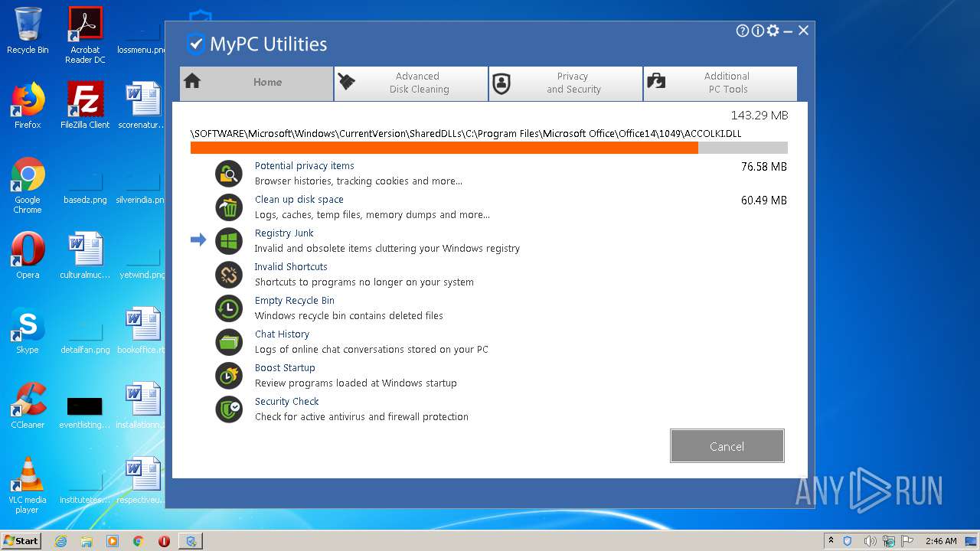Screen dimensions: 980x551
Task: Cancel the running scan
Action: point(727,446)
